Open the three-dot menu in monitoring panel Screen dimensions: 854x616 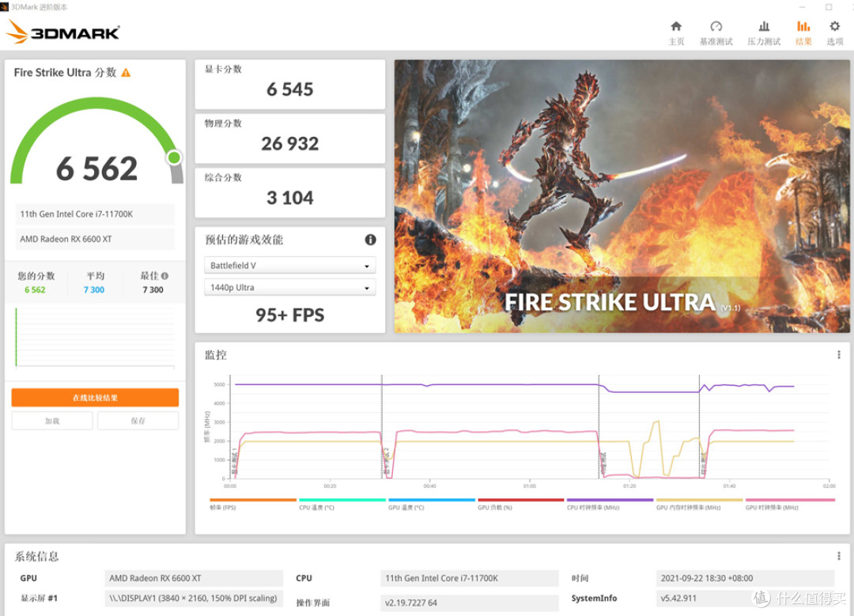tap(838, 354)
